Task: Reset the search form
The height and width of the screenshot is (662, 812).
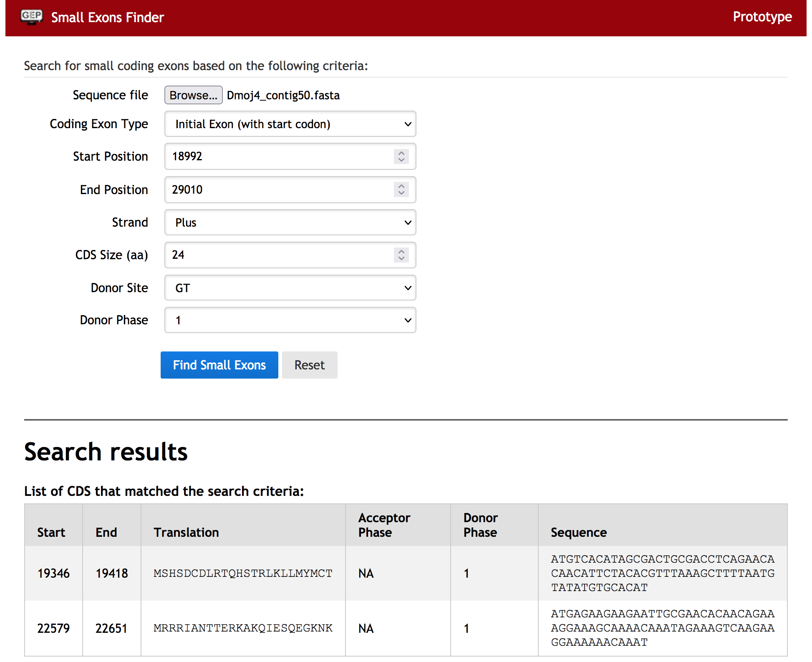Action: click(310, 365)
